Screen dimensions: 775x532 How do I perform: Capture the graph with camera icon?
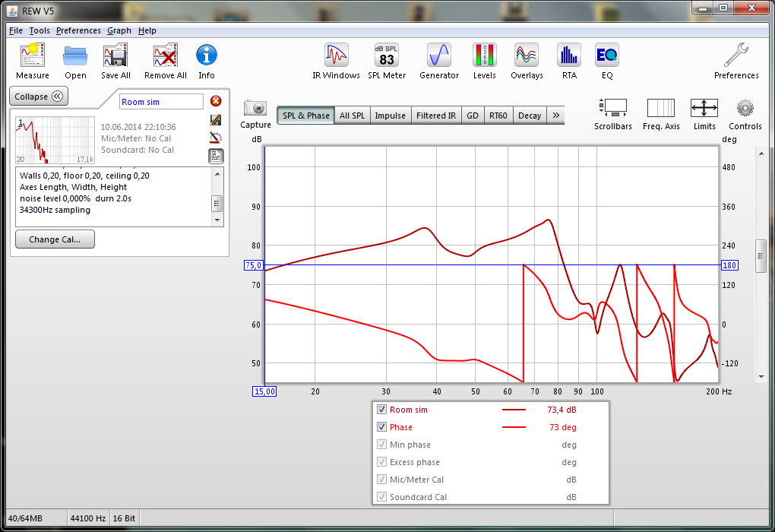[255, 113]
